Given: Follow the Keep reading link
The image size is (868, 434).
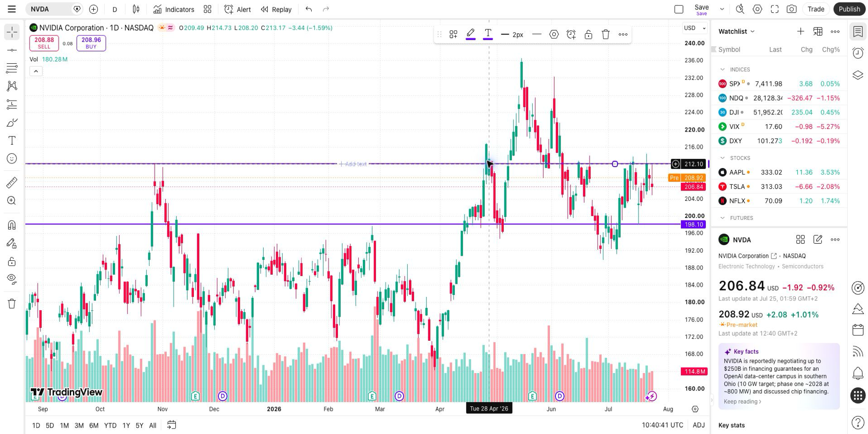Looking at the screenshot, I should coord(742,402).
